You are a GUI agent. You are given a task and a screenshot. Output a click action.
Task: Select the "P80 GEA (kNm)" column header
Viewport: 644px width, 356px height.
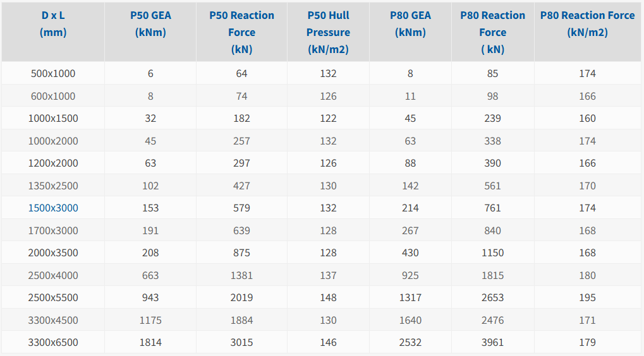pos(410,24)
